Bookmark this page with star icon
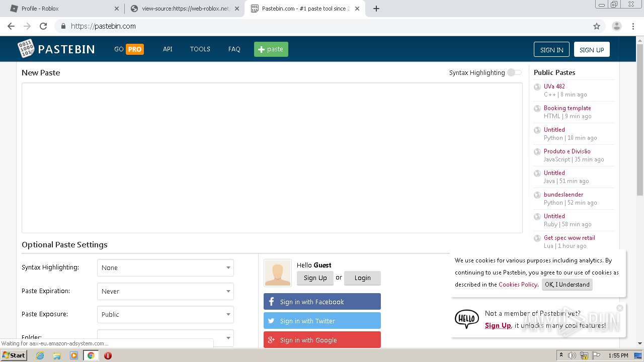The height and width of the screenshot is (362, 644). pos(597,26)
